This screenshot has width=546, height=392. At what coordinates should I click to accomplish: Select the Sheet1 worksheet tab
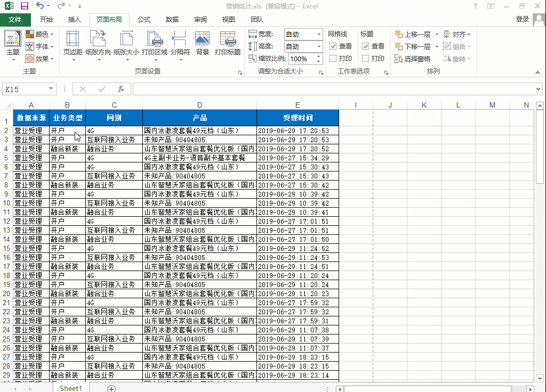pos(71,388)
